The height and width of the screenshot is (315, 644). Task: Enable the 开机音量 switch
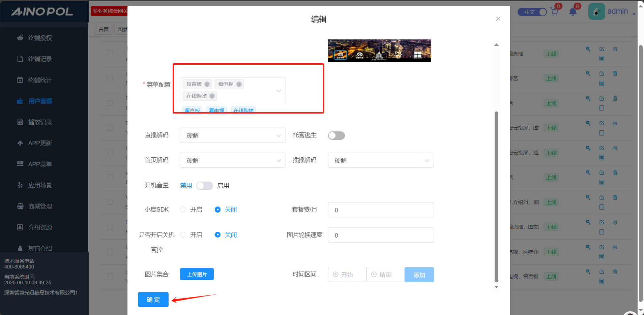pyautogui.click(x=204, y=186)
